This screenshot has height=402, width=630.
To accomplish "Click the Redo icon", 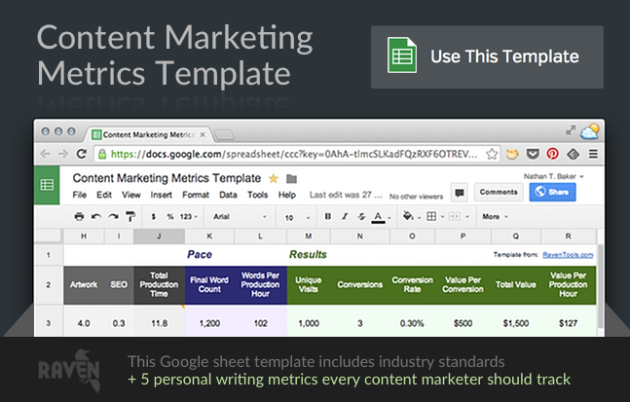I will [113, 216].
